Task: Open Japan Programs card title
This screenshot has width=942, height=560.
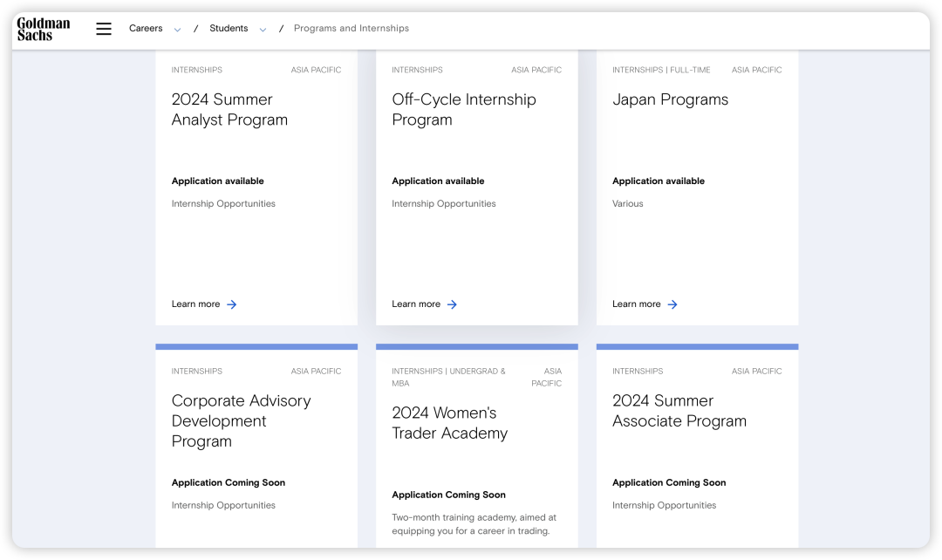Action: 671,99
